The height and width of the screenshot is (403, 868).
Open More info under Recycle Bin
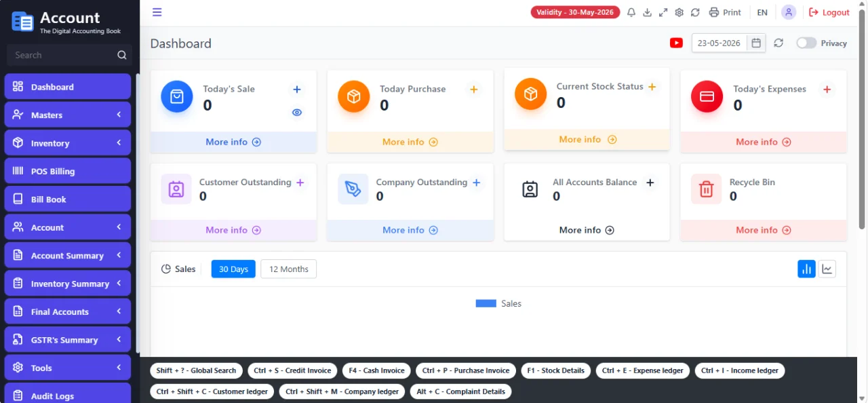point(764,230)
